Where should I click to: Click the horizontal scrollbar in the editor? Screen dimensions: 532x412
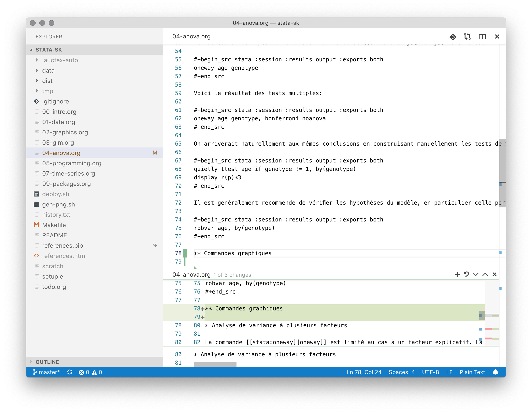(215, 364)
